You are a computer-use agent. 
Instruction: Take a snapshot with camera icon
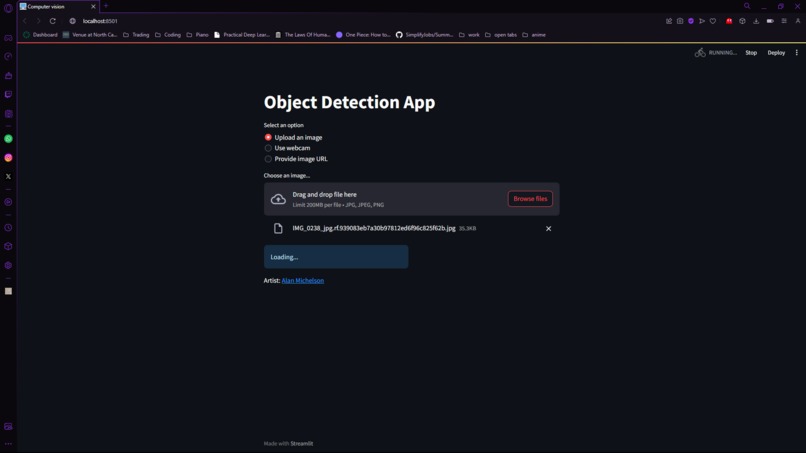680,21
